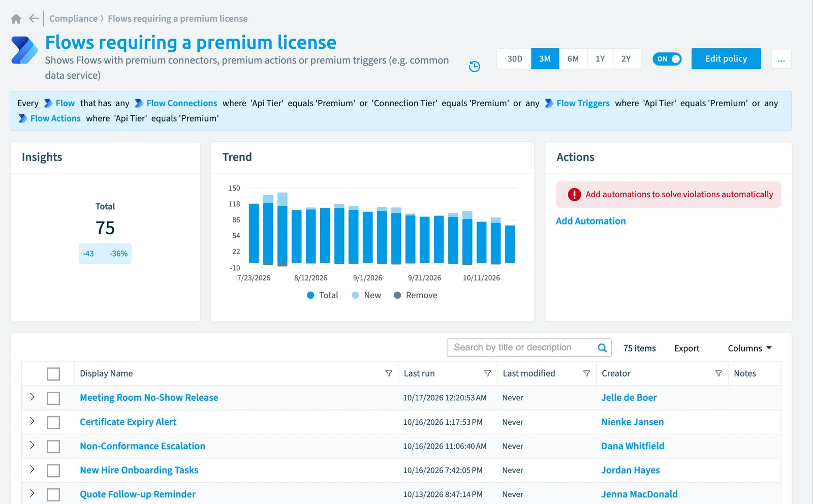Viewport: 813px width, 504px height.
Task: Go to the home page icon
Action: 16,19
